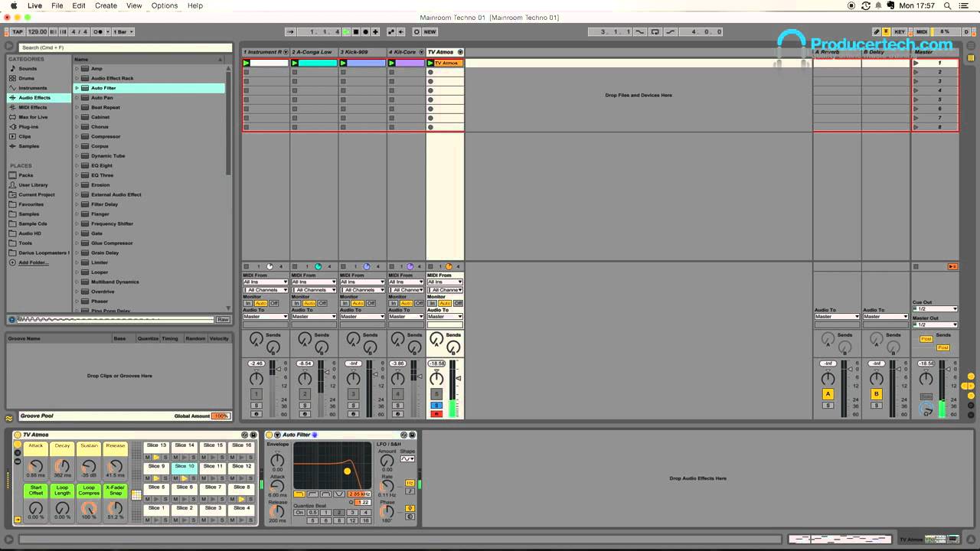Click the browser search field
Viewport: 980px width, 551px height.
(126, 47)
